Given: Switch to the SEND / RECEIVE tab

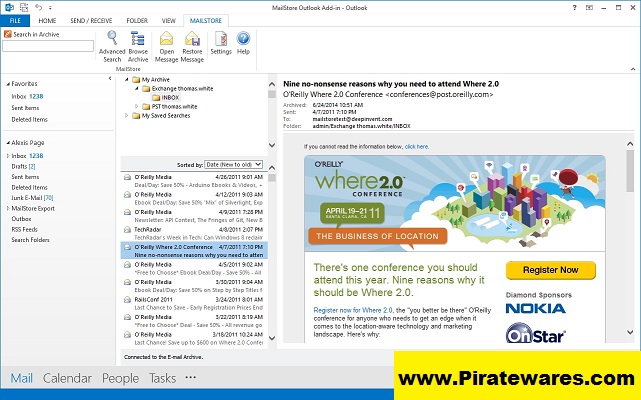Looking at the screenshot, I should tap(89, 20).
